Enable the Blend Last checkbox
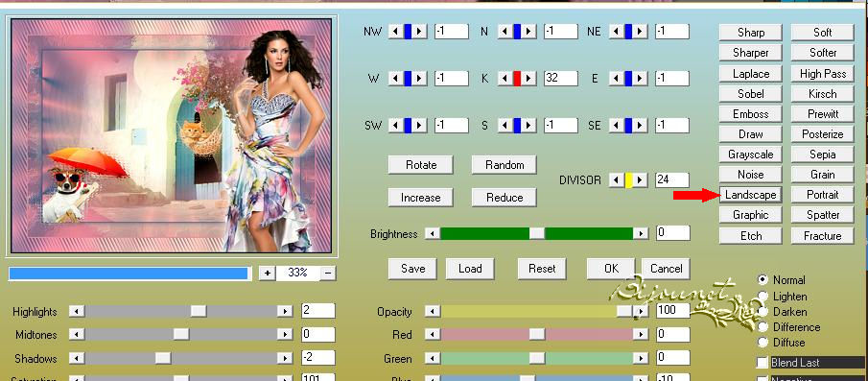The width and height of the screenshot is (868, 381). pyautogui.click(x=762, y=363)
